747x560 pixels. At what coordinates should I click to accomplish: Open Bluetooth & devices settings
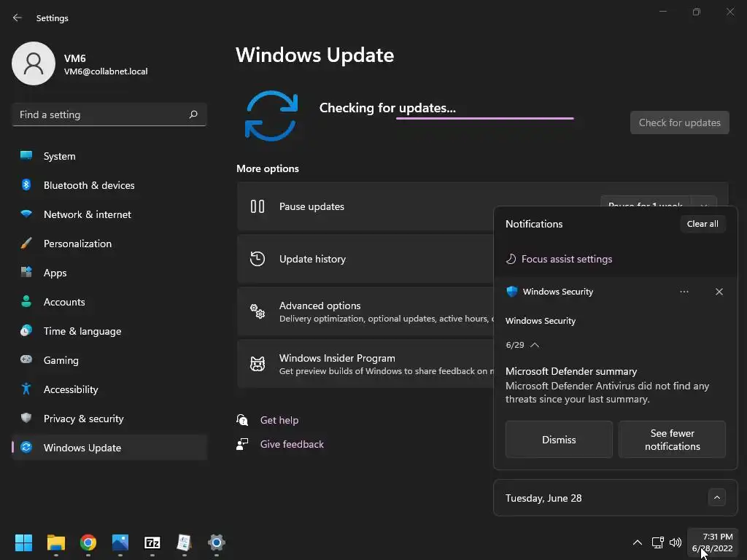(109, 185)
